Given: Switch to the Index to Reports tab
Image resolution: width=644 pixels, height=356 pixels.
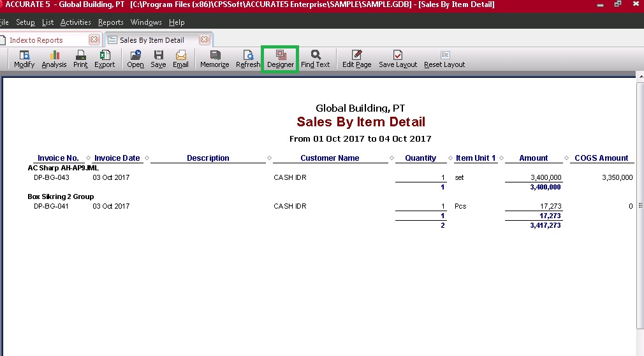Looking at the screenshot, I should click(36, 40).
